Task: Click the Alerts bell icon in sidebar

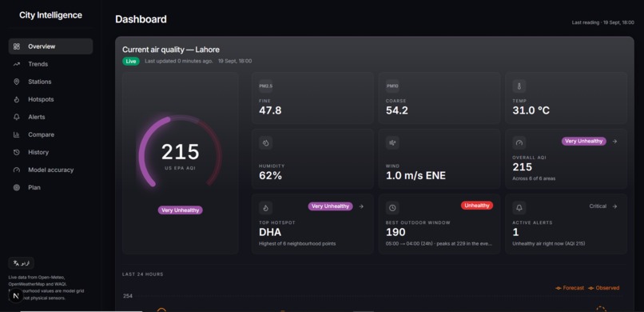Action: coord(17,117)
